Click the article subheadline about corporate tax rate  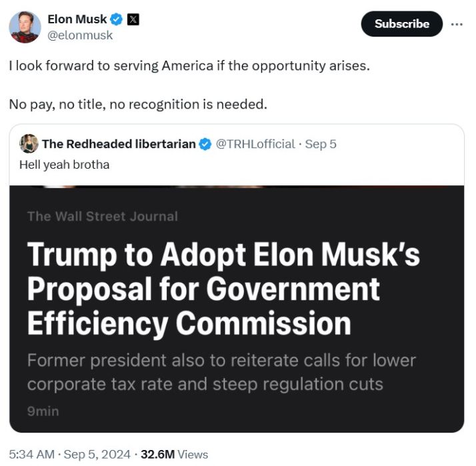[221, 372]
